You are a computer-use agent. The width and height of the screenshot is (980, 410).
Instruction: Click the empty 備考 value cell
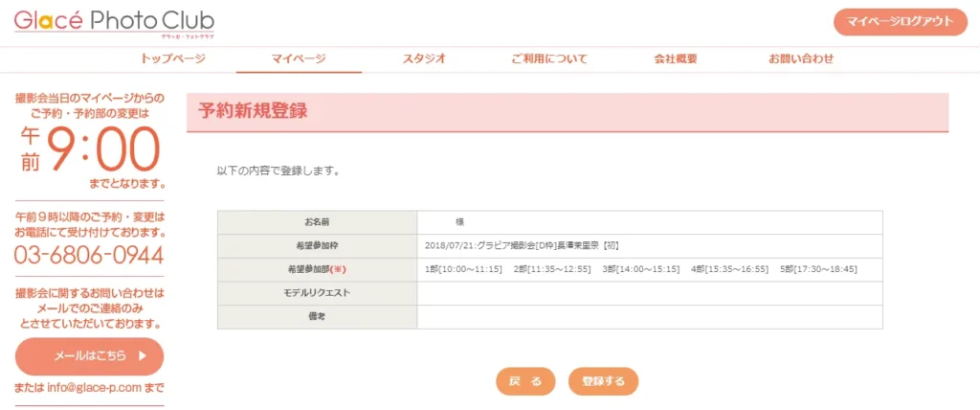coord(649,316)
